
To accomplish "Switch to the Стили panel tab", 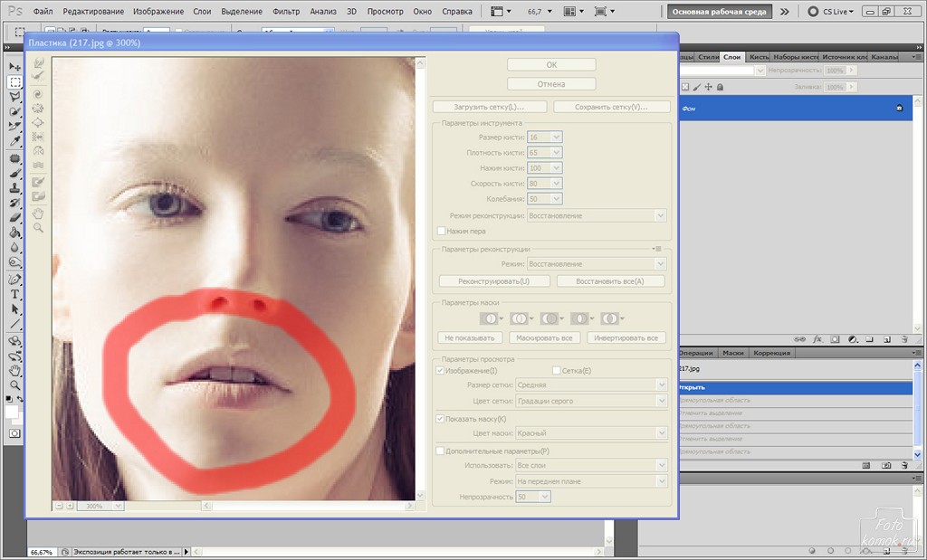I will point(709,57).
